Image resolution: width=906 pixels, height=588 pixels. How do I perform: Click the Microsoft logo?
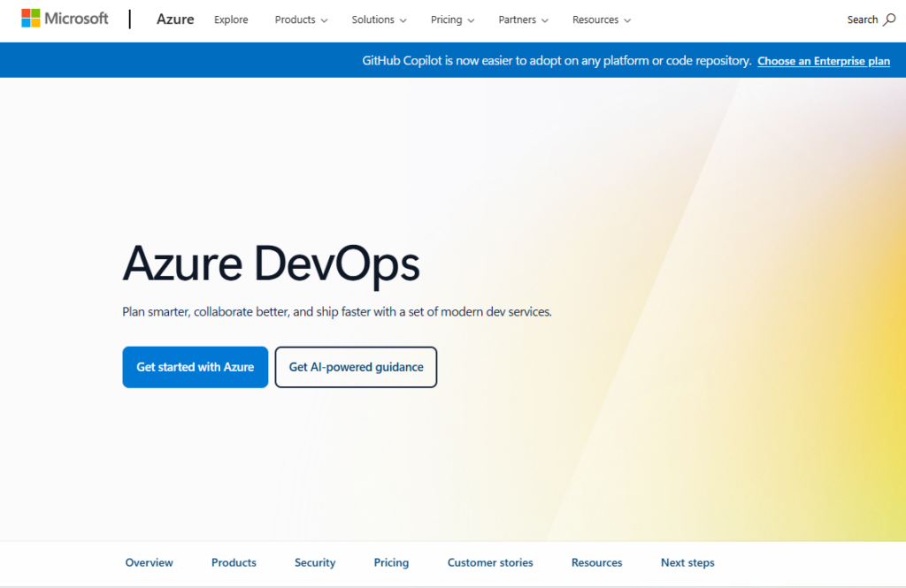pyautogui.click(x=65, y=19)
